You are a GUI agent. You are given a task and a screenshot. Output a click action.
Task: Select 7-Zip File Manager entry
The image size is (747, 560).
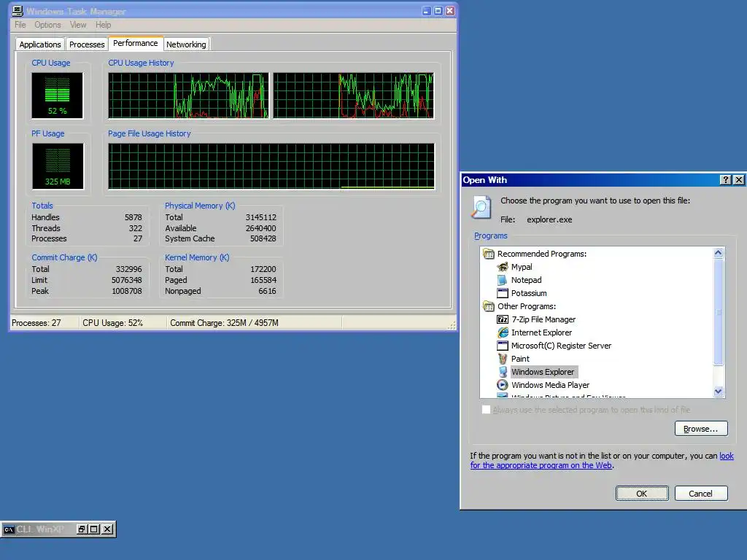pos(543,319)
